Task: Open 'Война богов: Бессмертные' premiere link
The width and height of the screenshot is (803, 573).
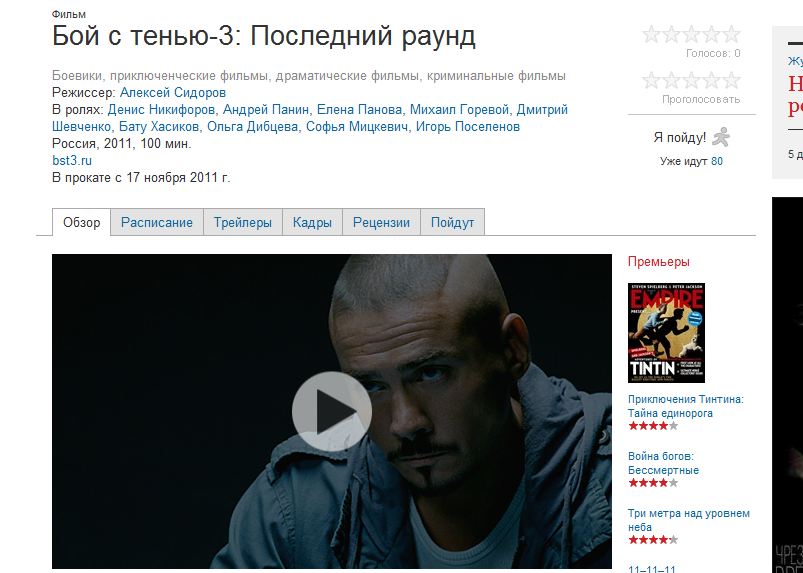Action: coord(663,463)
